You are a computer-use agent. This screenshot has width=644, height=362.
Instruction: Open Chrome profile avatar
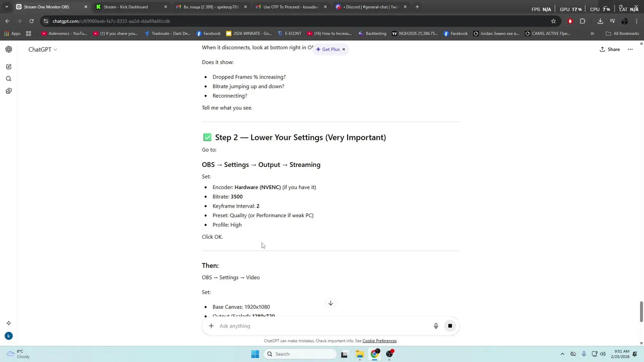click(x=624, y=21)
